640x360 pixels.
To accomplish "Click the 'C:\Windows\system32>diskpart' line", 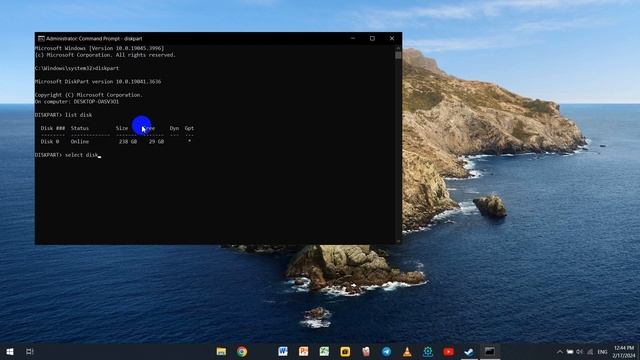I will pos(77,68).
